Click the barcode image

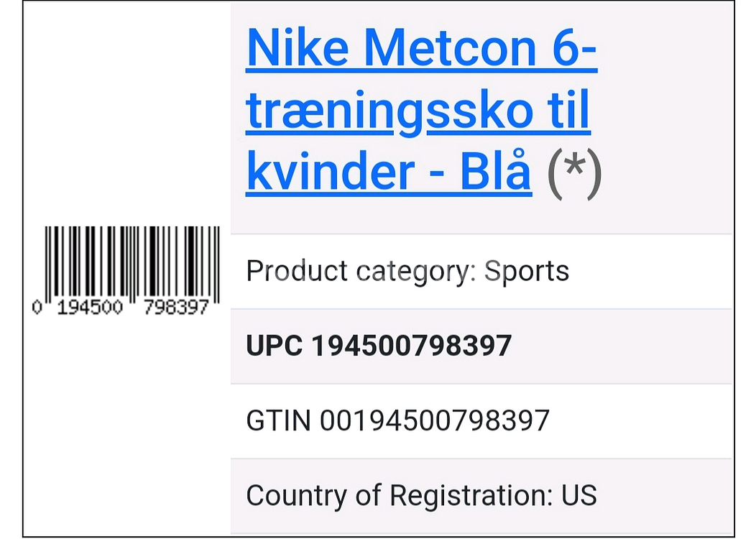(132, 262)
